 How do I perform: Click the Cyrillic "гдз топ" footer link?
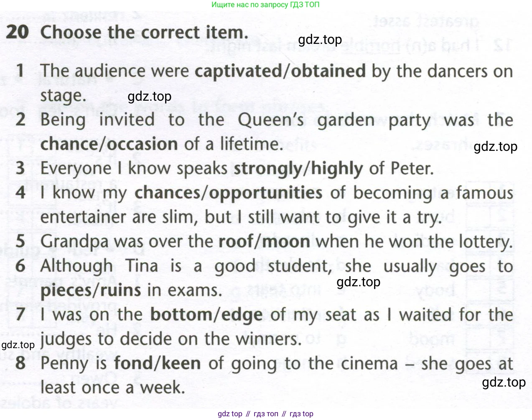click(x=266, y=414)
